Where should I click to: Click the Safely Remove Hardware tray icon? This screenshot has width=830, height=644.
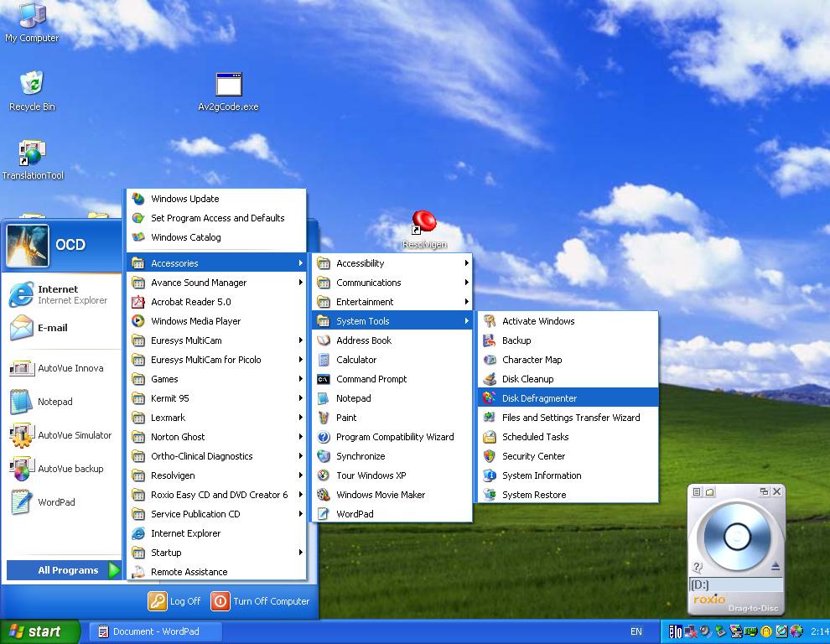[720, 631]
